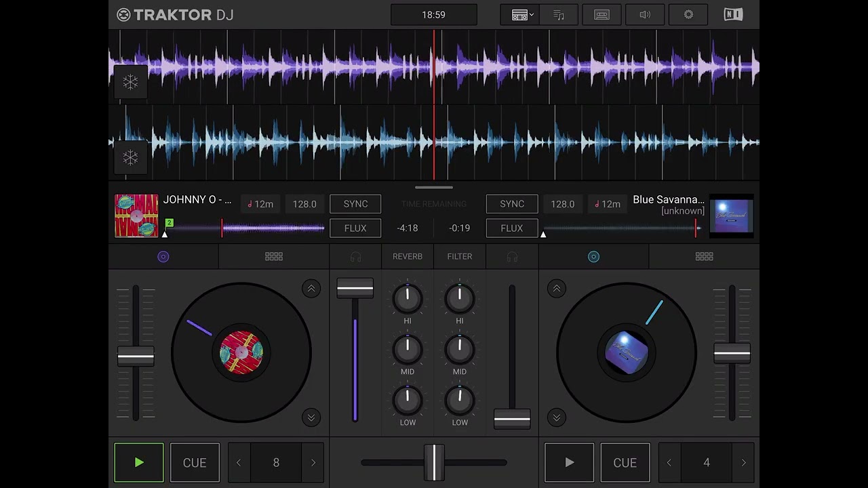Click the left deck up chevron button
The image size is (868, 488).
click(311, 289)
